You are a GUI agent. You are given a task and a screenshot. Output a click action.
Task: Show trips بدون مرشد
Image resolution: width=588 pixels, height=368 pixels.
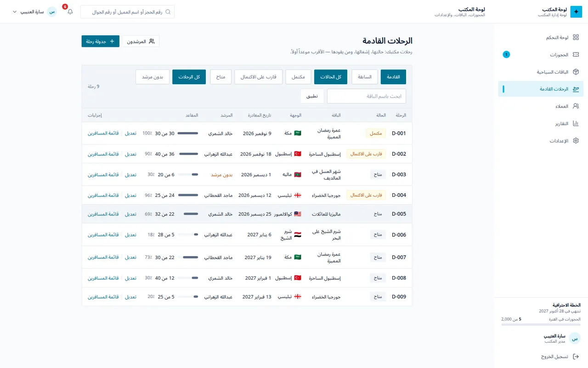(x=153, y=77)
